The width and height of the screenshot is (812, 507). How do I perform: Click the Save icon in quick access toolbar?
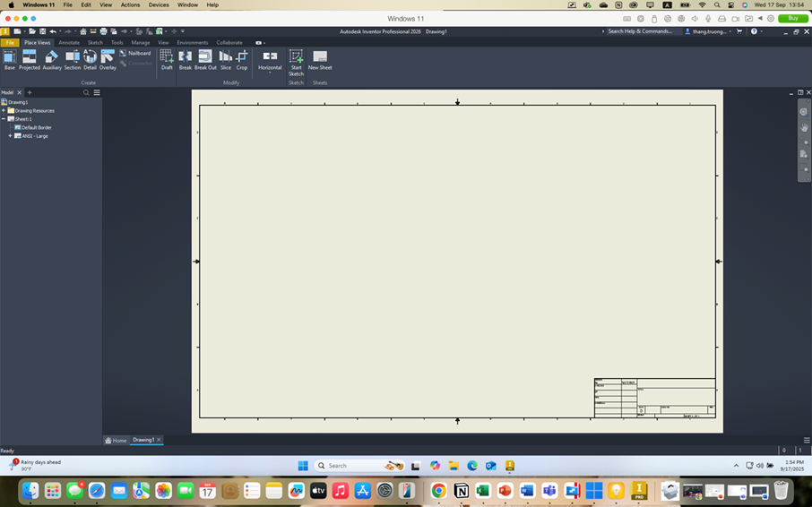tap(42, 31)
